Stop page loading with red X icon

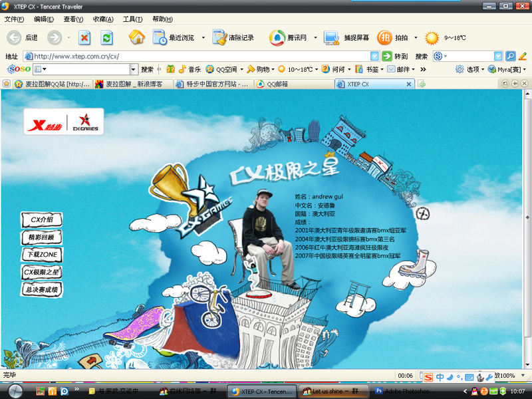pyautogui.click(x=84, y=38)
